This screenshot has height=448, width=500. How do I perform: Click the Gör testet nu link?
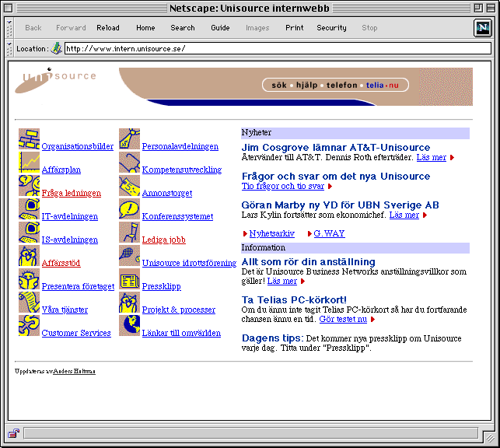click(x=343, y=319)
